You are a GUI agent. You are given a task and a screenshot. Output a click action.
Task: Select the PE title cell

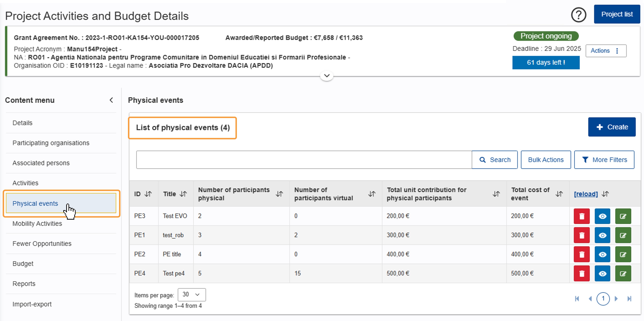[176, 254]
